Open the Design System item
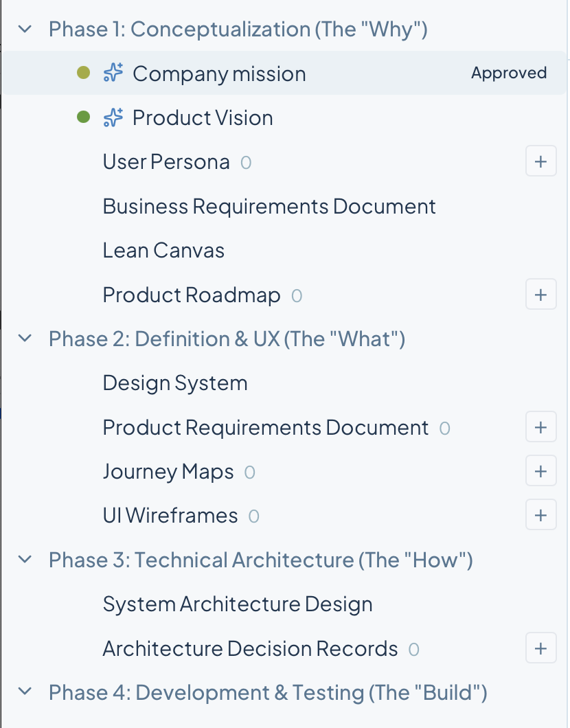 click(175, 383)
